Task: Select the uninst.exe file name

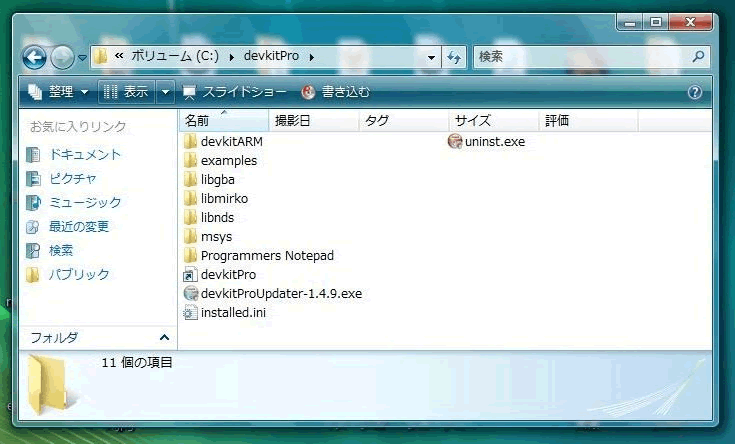Action: pyautogui.click(x=495, y=142)
